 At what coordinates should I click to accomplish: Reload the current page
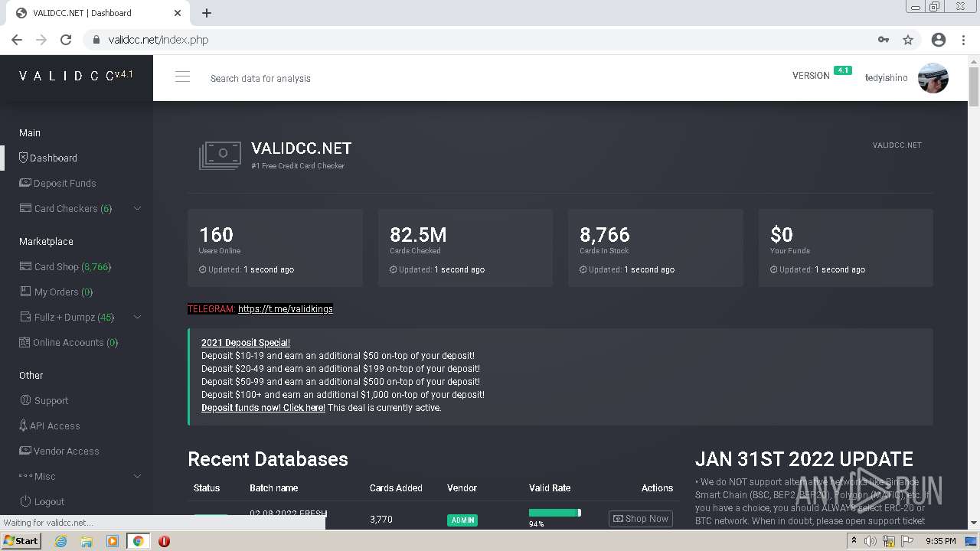point(66,40)
